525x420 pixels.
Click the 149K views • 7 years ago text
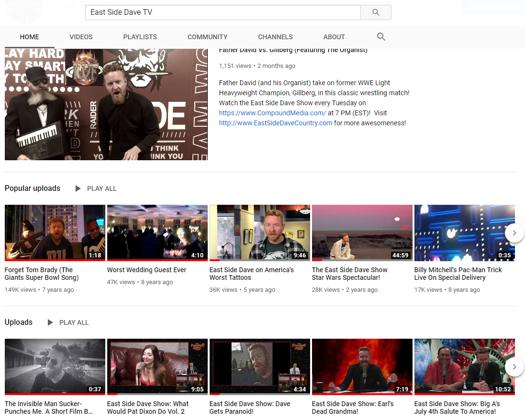coord(40,289)
